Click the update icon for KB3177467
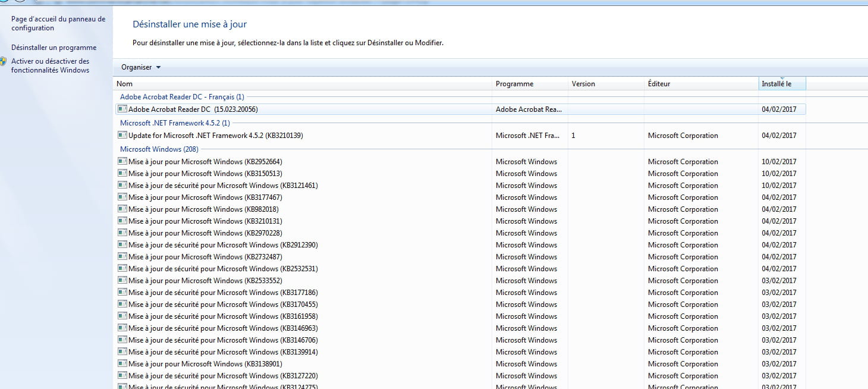The width and height of the screenshot is (868, 389). (x=122, y=197)
